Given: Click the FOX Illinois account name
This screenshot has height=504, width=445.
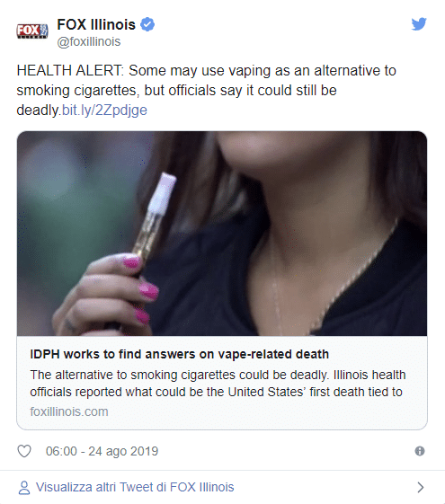Looking at the screenshot, I should (96, 25).
